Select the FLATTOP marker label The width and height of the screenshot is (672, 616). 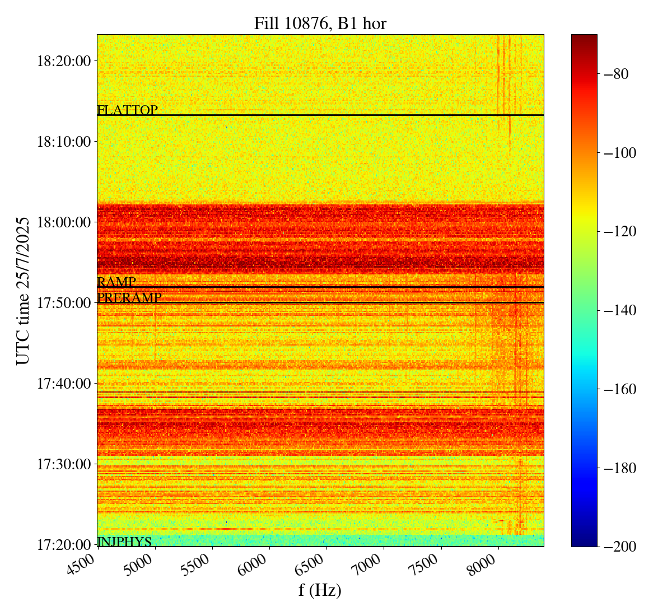coord(127,110)
